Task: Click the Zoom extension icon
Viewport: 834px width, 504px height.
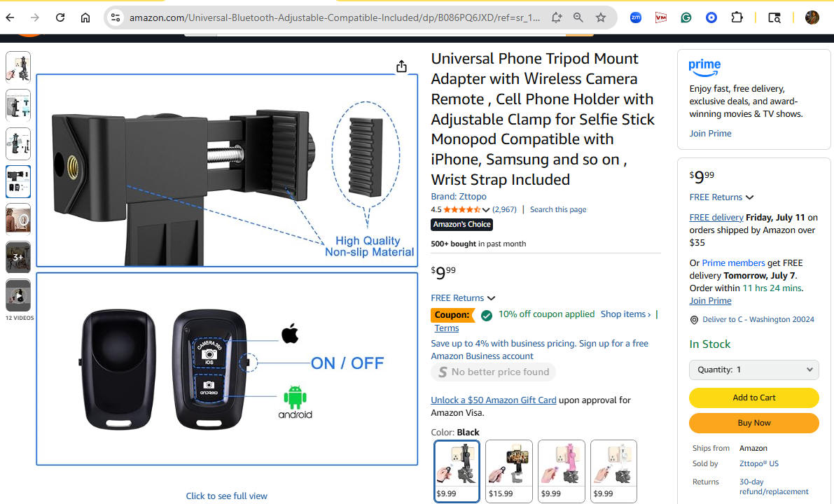Action: [x=636, y=17]
